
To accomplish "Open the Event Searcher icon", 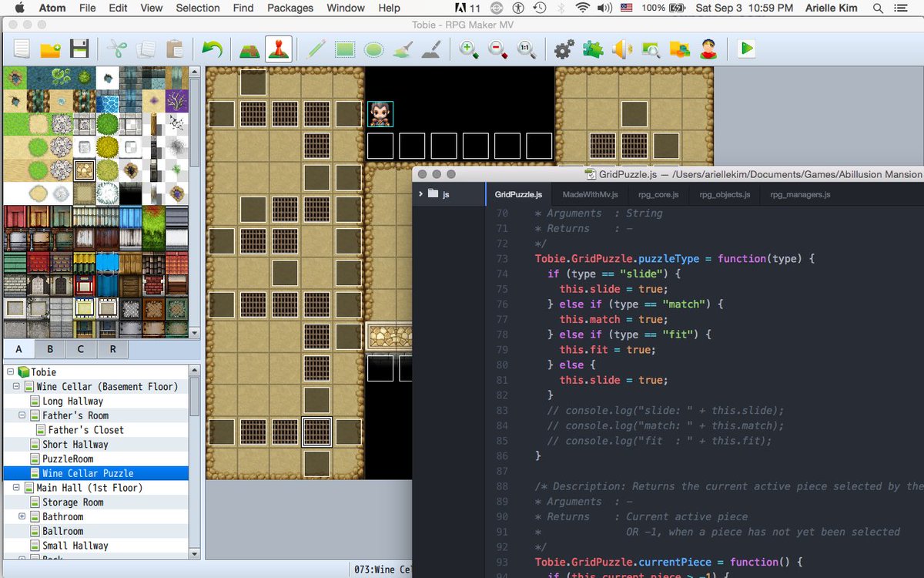I will 651,49.
